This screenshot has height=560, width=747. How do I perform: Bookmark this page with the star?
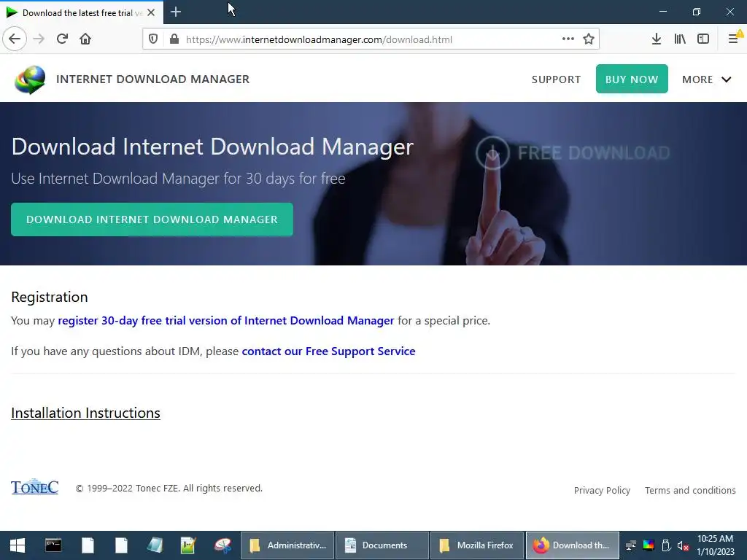pyautogui.click(x=589, y=39)
